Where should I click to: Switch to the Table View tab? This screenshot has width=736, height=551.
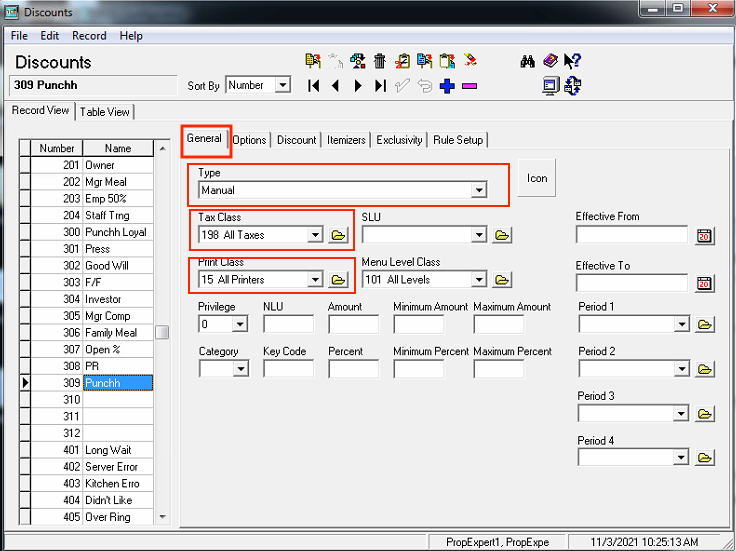[x=104, y=112]
